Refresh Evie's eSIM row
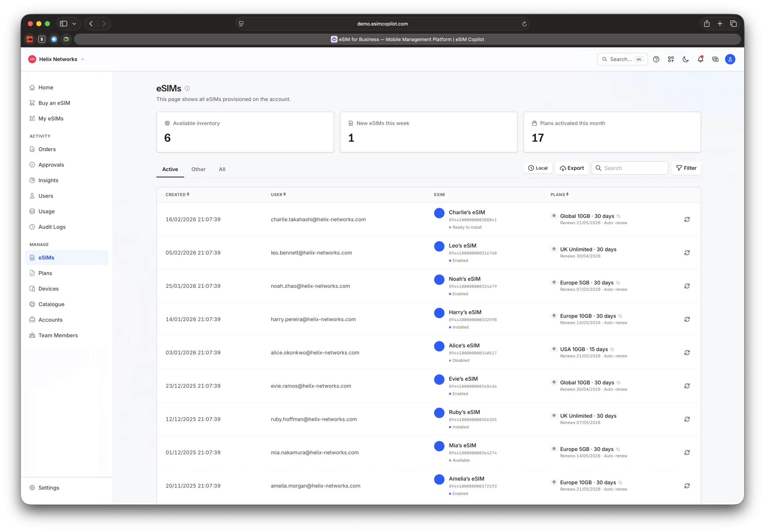 click(687, 386)
